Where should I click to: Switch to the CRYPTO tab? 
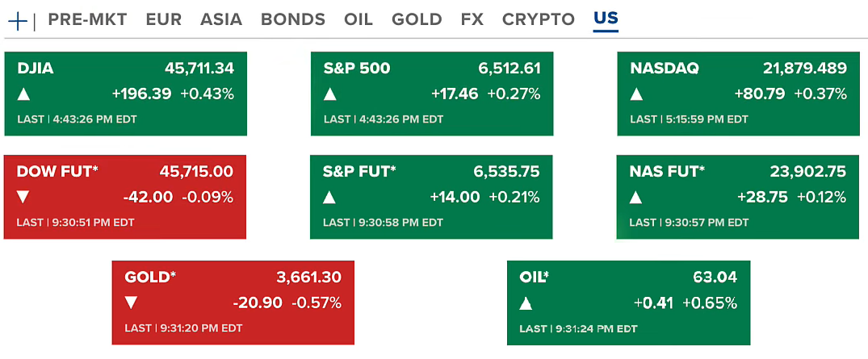click(539, 19)
